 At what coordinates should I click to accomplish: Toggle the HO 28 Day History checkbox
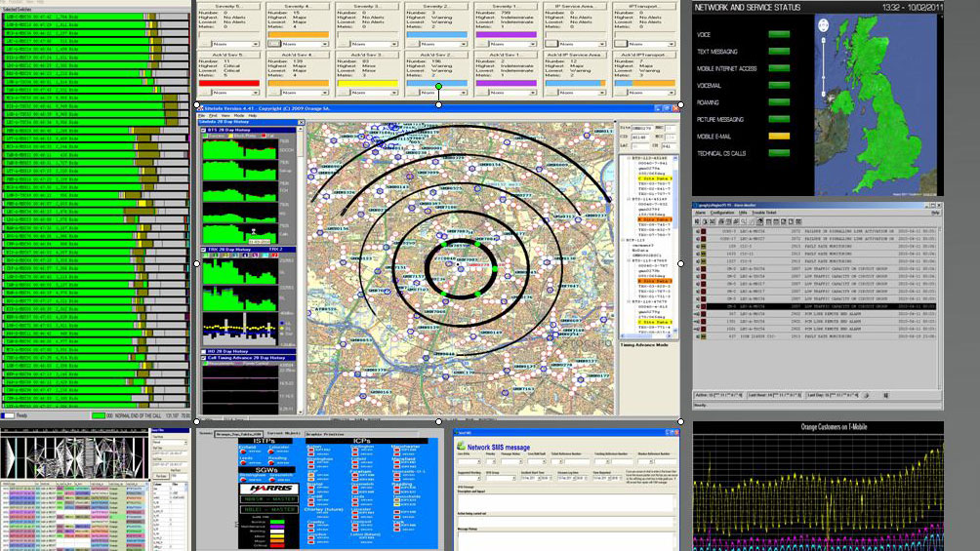(204, 352)
